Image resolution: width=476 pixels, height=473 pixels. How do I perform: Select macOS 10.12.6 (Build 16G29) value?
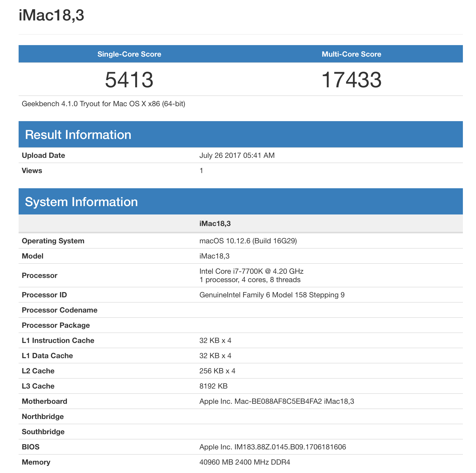(248, 241)
